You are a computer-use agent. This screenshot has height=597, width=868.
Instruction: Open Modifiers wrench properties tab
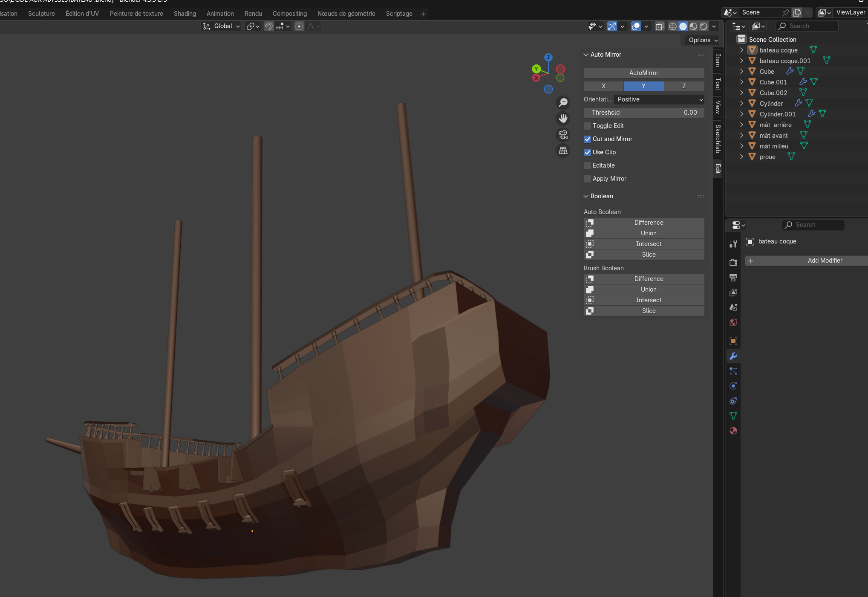[733, 356]
